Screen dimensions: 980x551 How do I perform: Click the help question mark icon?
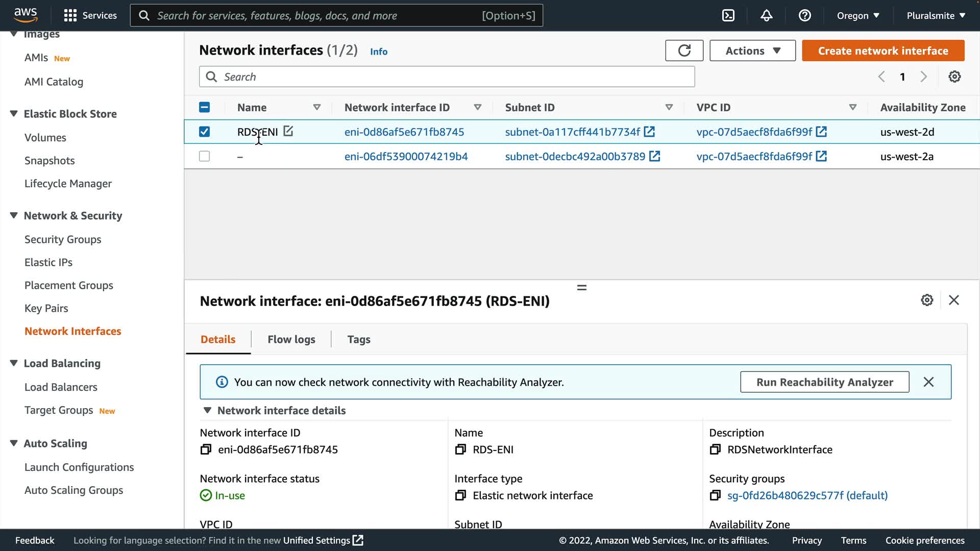(x=804, y=15)
